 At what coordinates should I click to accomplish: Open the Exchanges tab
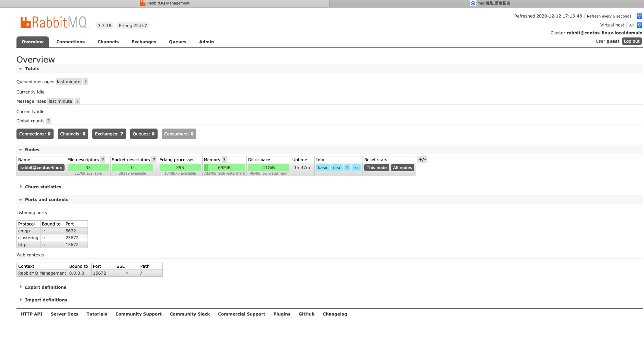coord(144,42)
